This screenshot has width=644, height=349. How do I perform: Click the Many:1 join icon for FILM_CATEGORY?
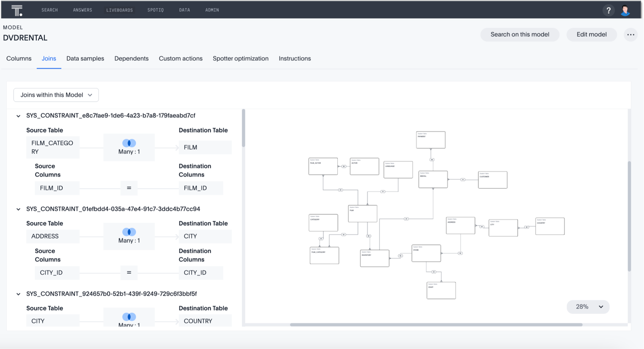tap(129, 143)
